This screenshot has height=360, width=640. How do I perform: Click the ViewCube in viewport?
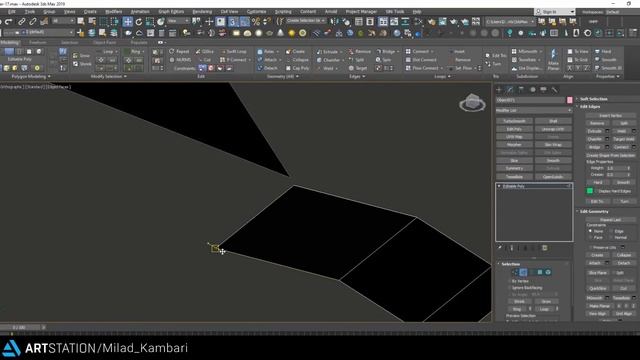pyautogui.click(x=472, y=102)
